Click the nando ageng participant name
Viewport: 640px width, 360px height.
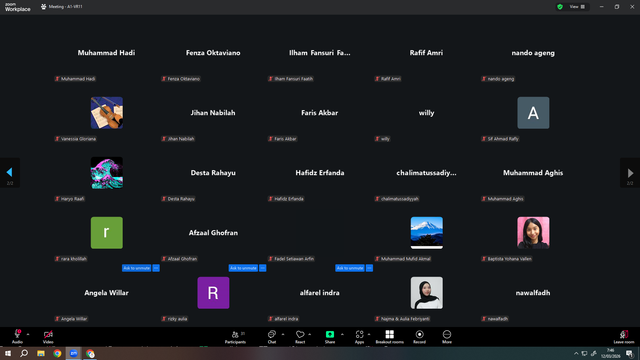click(533, 53)
